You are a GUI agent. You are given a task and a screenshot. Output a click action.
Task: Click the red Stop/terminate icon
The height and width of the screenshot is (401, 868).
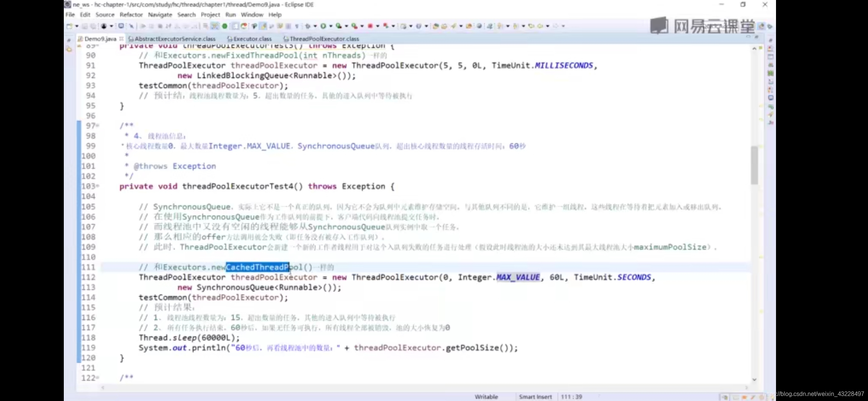coord(370,26)
